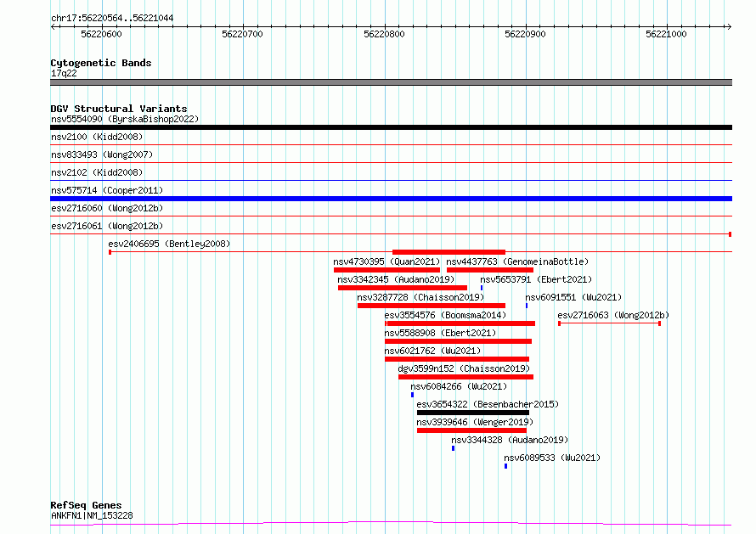The height and width of the screenshot is (534, 756).
Task: Open nsv575714 (Cooper2011) variant
Action: pos(107,190)
